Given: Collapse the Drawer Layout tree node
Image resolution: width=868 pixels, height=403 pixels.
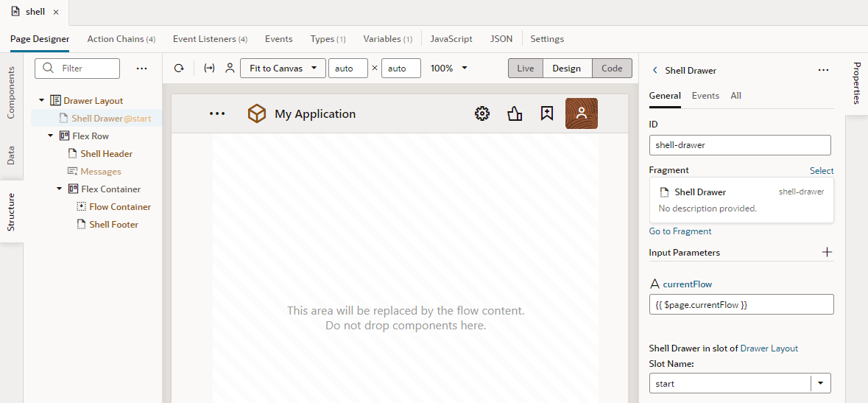Looking at the screenshot, I should (x=41, y=100).
